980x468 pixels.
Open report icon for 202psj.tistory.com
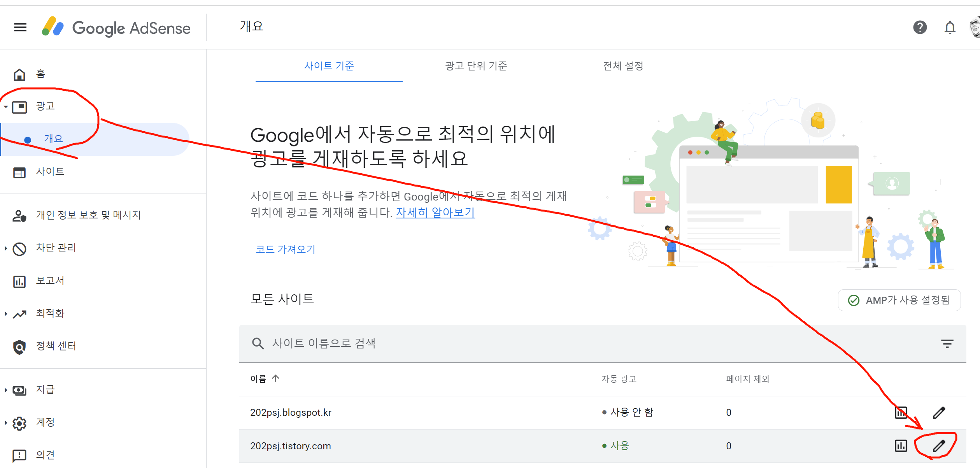click(x=901, y=445)
